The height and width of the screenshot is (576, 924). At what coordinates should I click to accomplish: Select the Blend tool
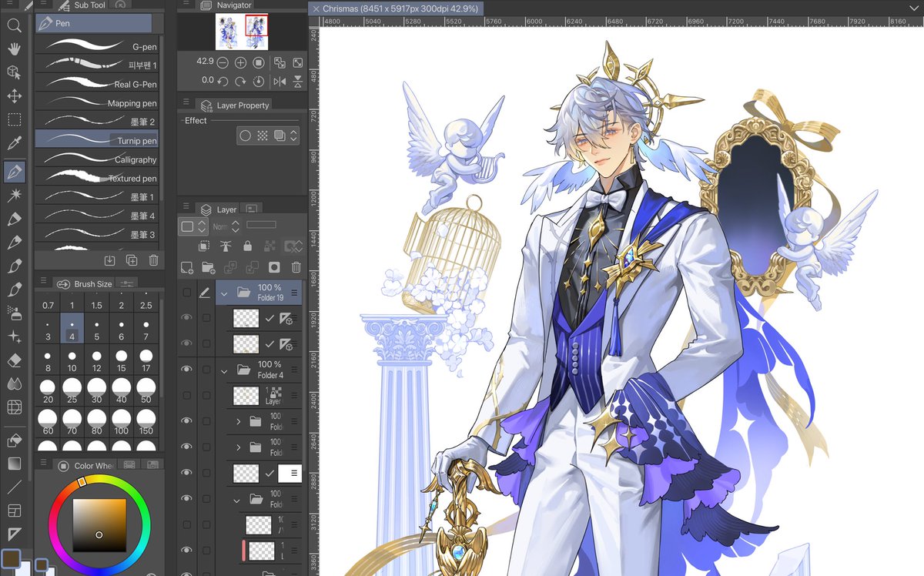(x=14, y=383)
